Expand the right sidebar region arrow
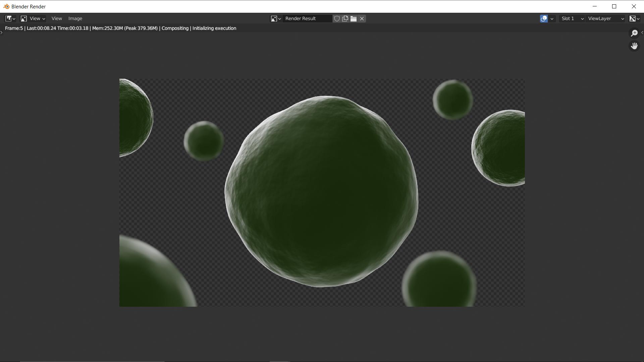Image resolution: width=644 pixels, height=362 pixels. (642, 33)
